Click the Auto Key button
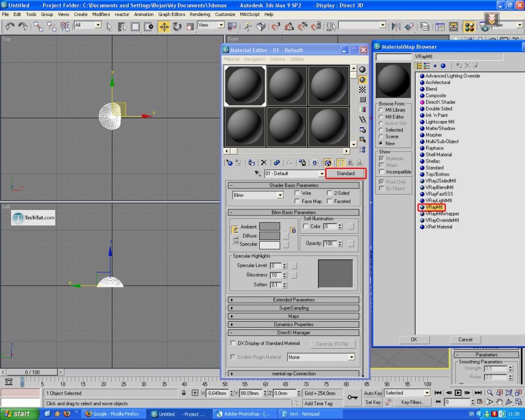The image size is (525, 420). point(373,393)
